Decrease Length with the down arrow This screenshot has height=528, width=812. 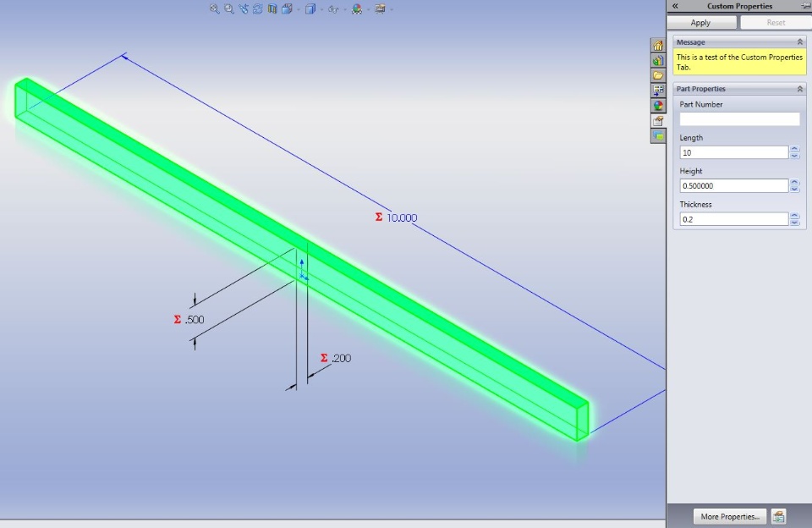tap(794, 156)
